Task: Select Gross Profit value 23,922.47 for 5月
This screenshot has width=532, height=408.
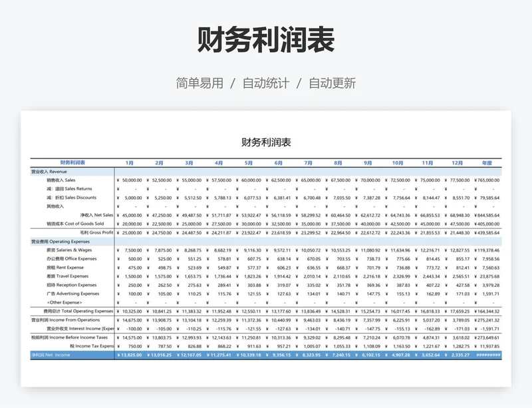Action: click(251, 233)
